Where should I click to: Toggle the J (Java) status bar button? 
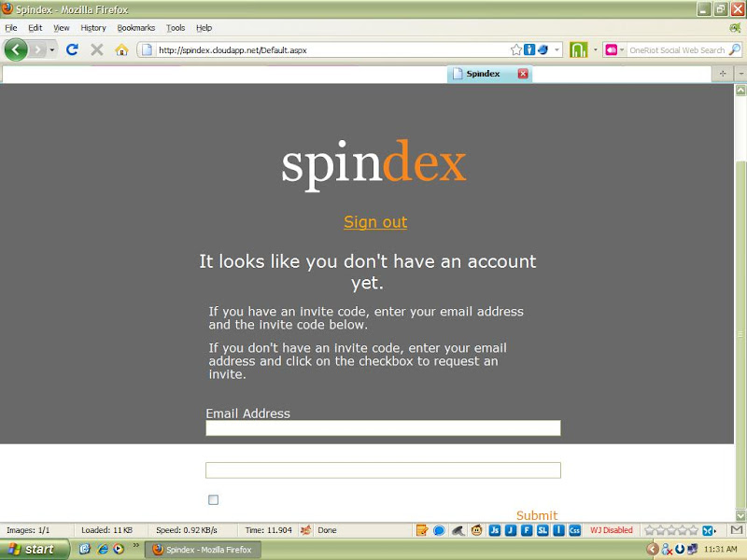(511, 530)
